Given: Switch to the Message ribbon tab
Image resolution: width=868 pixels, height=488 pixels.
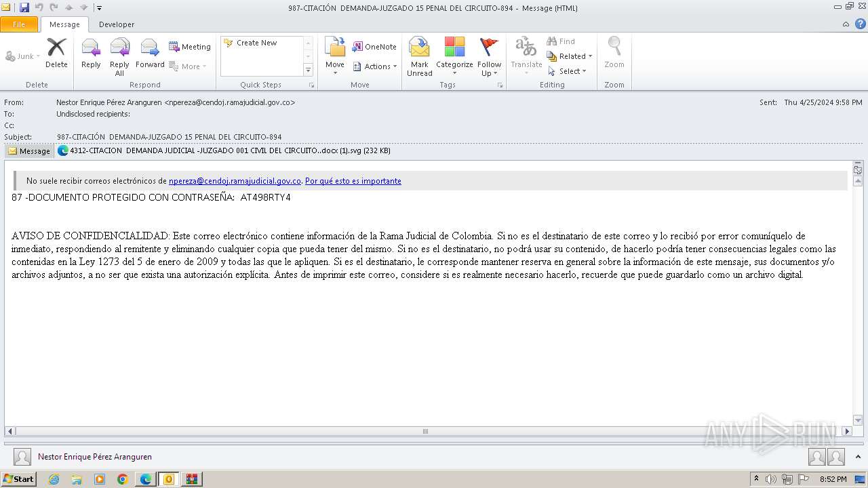Looking at the screenshot, I should pyautogui.click(x=64, y=24).
